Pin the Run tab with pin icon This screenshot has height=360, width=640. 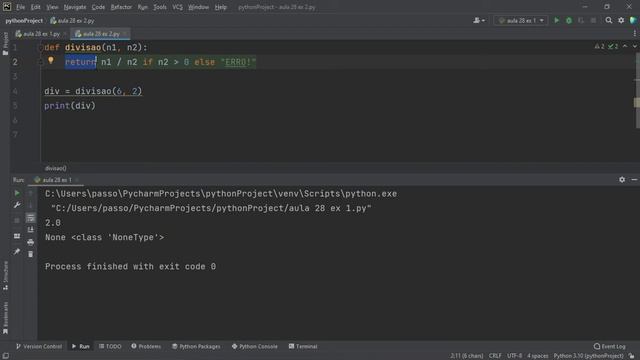coord(17,251)
